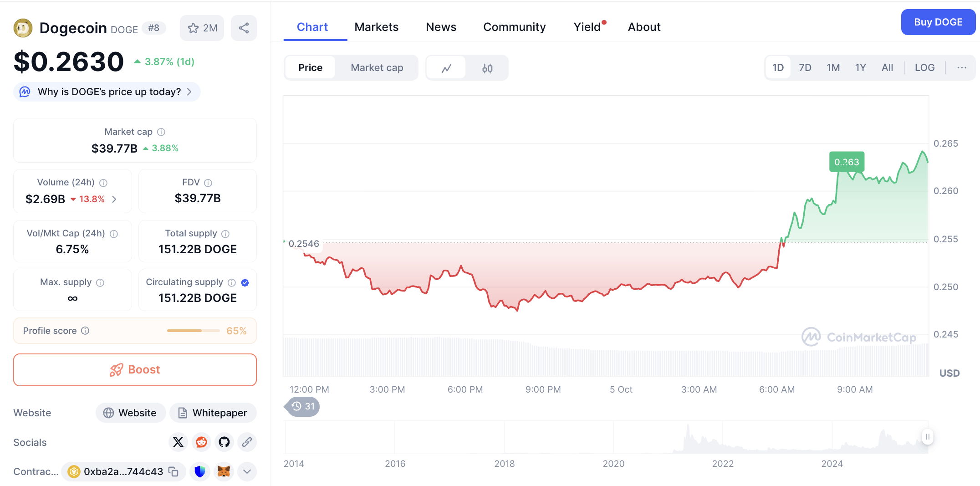Select the 7D time range

click(x=805, y=68)
